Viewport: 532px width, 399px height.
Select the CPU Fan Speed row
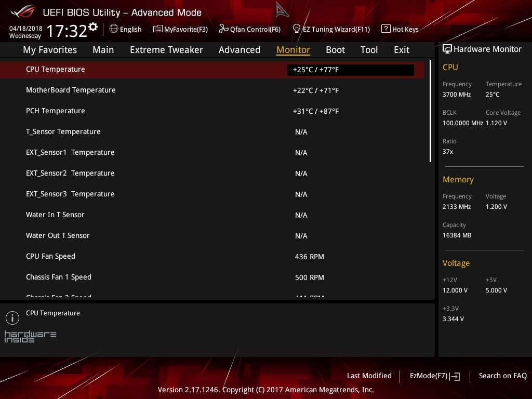click(208, 257)
